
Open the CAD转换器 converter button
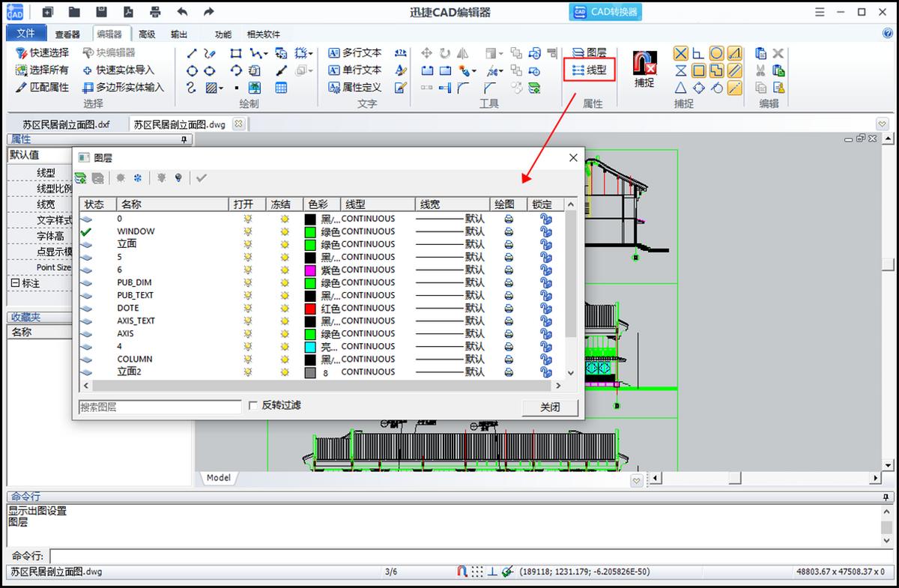(x=605, y=12)
